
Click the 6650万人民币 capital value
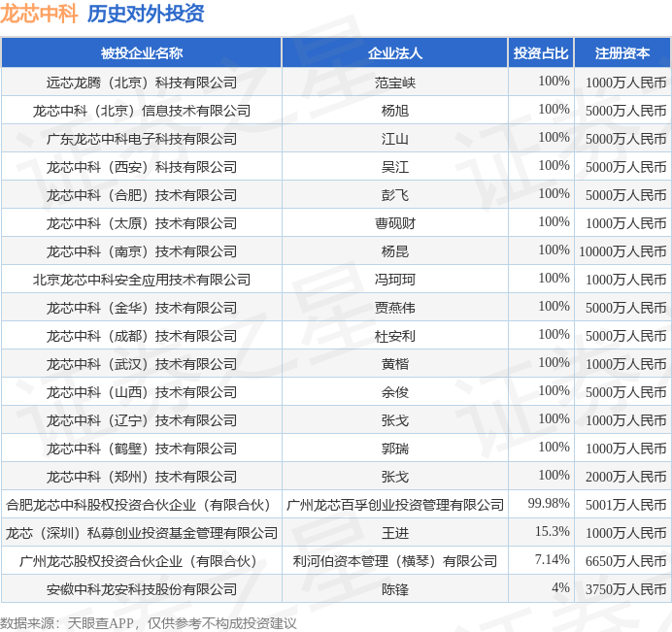coord(626,561)
